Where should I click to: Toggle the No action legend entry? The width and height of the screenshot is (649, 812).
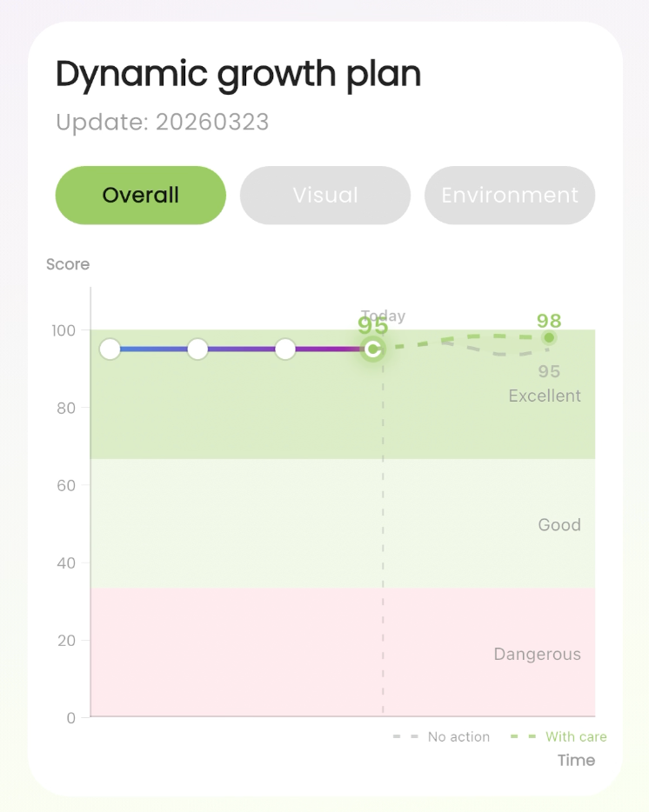441,736
